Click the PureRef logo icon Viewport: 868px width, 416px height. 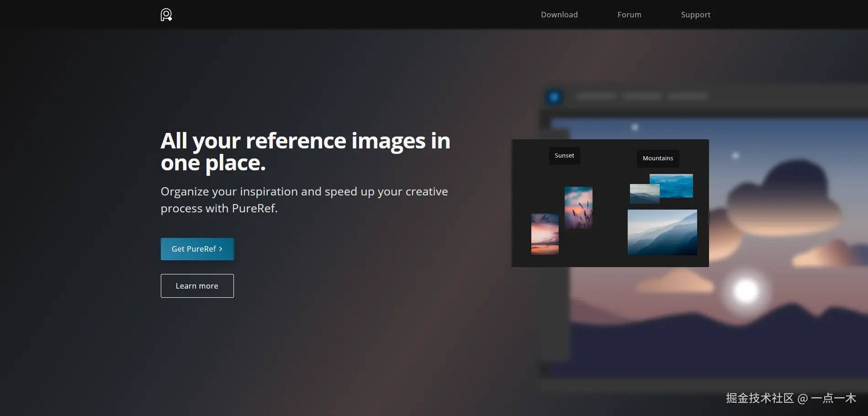click(166, 15)
